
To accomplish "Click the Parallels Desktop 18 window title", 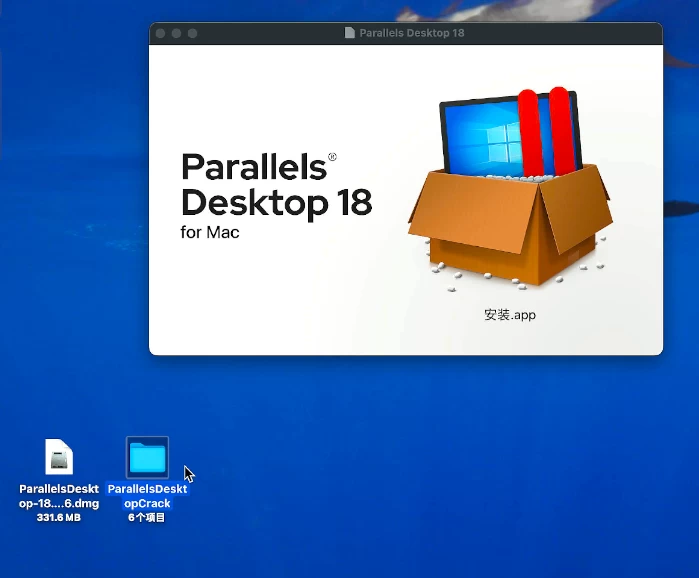I will pyautogui.click(x=412, y=33).
